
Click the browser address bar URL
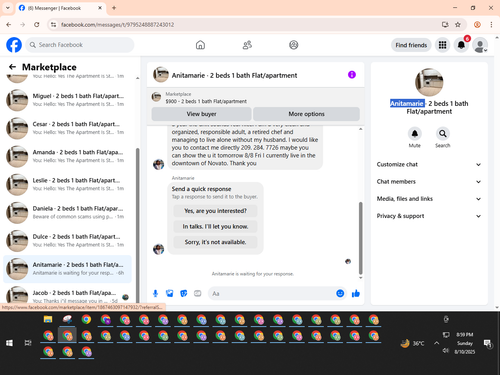(x=117, y=25)
